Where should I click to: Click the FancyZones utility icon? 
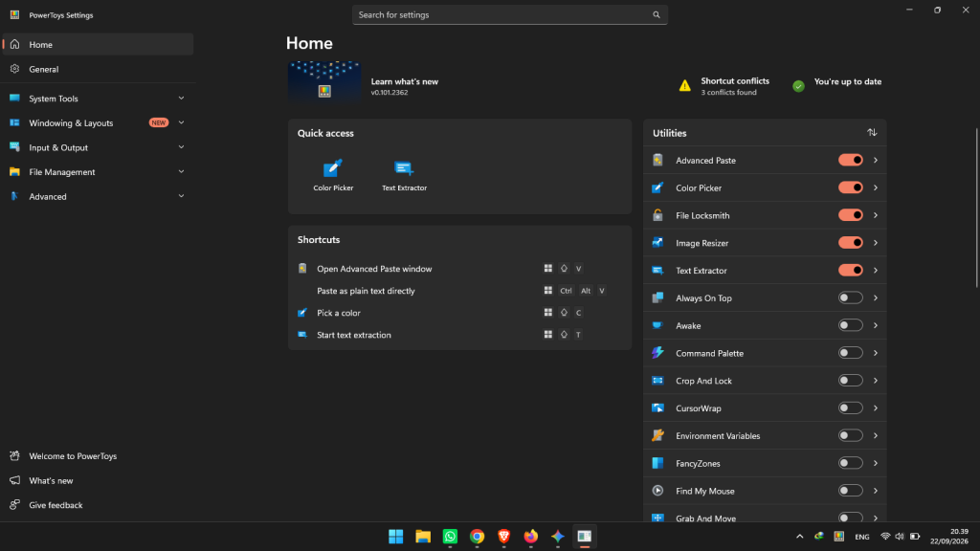pyautogui.click(x=657, y=463)
